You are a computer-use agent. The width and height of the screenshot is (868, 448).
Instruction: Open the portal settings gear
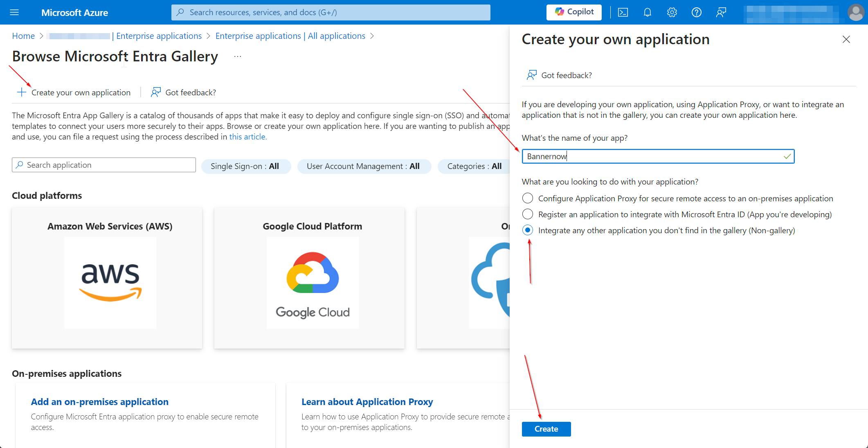[x=672, y=12]
